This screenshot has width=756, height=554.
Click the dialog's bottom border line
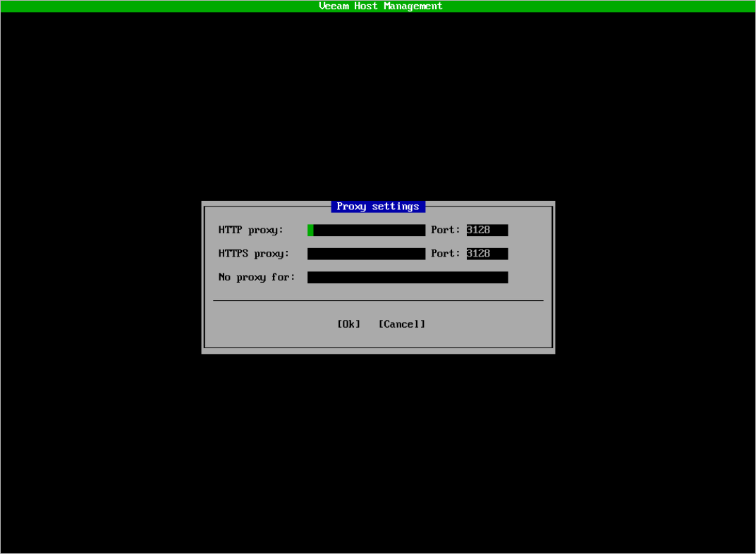point(378,347)
